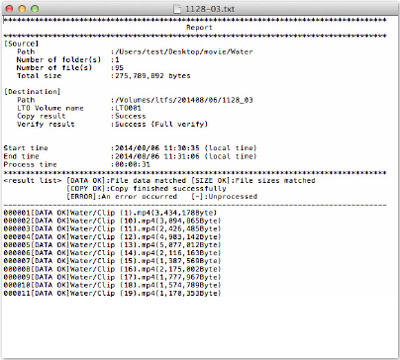400x360 pixels.
Task: Click result row 000008 Clip (16).mp4
Action: click(112, 269)
